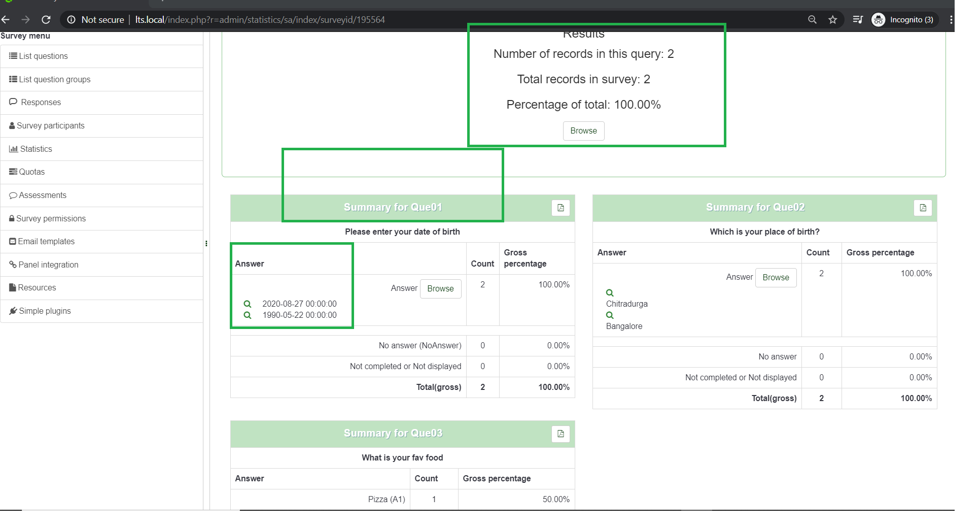Go to List question groups
Viewport: 980px width, 526px height.
coord(54,79)
